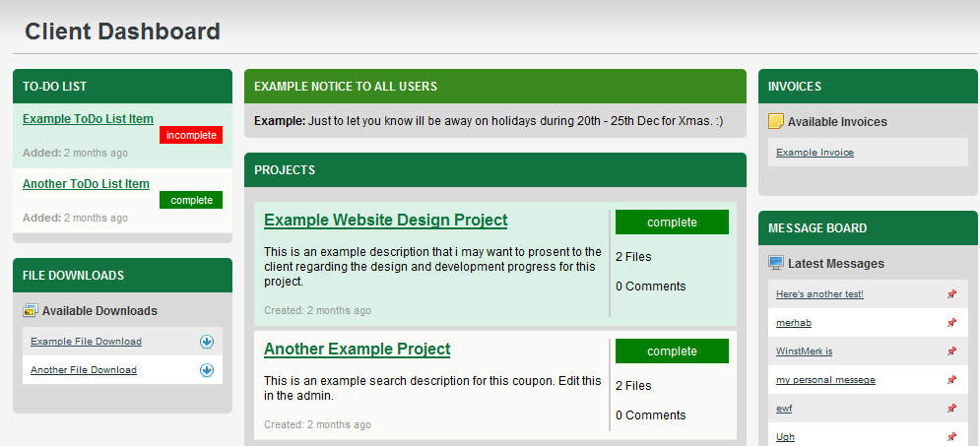Open the Another ToDo List Item link
The image size is (980, 446).
point(87,184)
